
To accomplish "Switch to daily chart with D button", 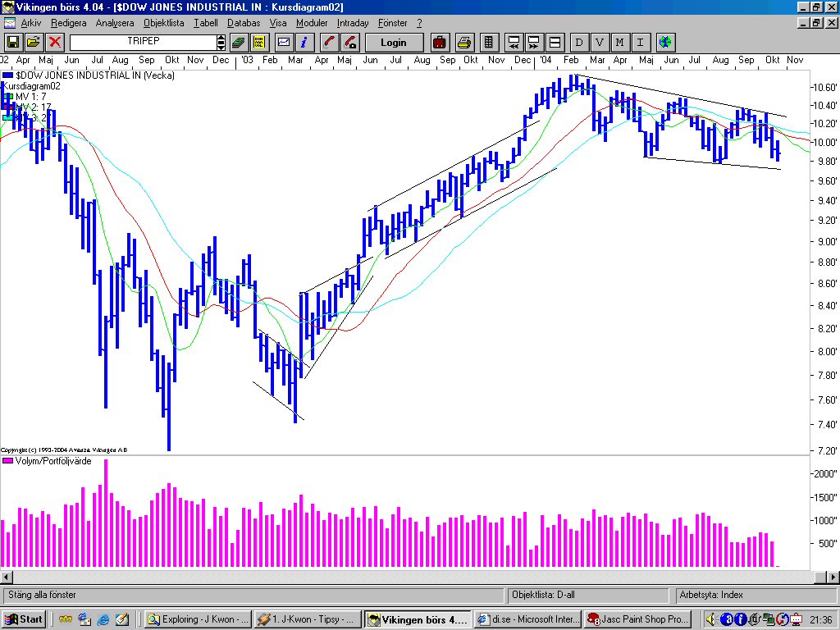I will pos(579,43).
